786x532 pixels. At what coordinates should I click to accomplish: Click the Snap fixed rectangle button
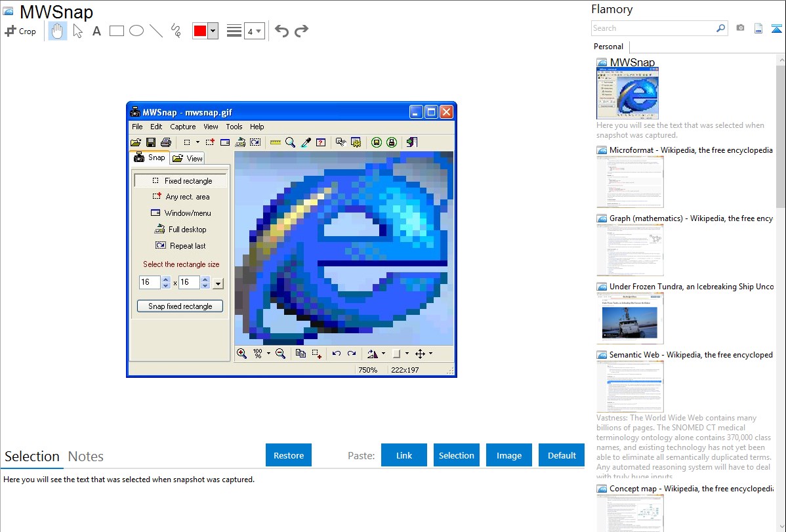180,306
